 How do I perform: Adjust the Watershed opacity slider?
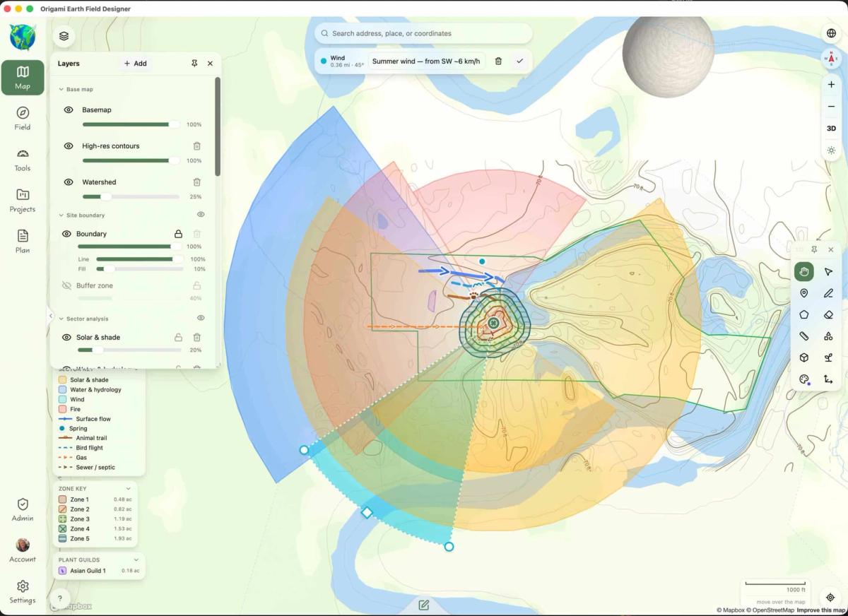(x=131, y=196)
